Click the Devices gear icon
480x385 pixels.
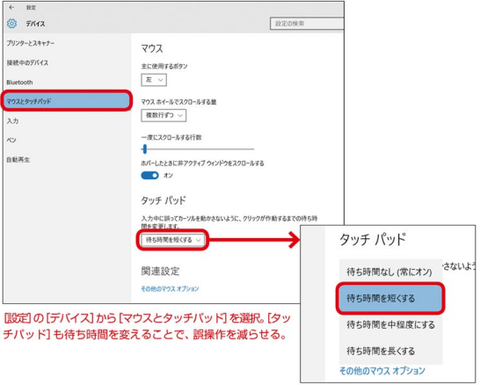point(12,24)
